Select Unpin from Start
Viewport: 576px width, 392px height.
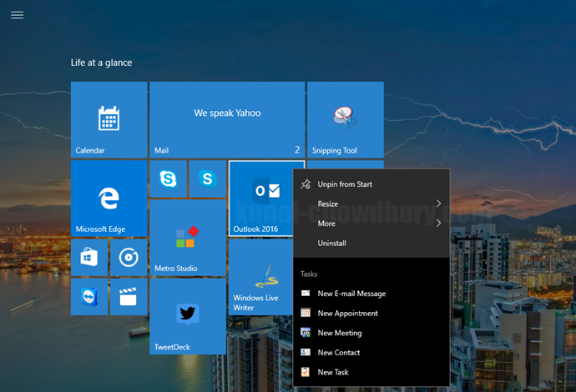point(371,184)
